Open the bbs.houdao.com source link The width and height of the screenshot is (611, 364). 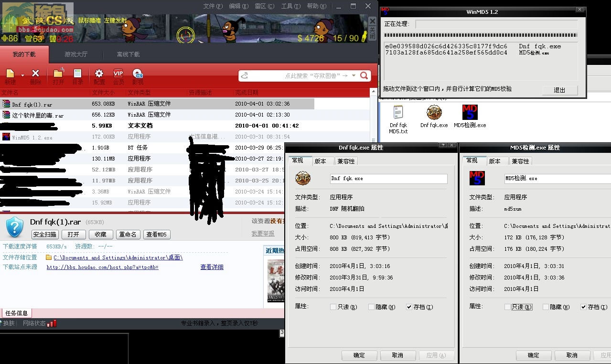click(x=103, y=268)
